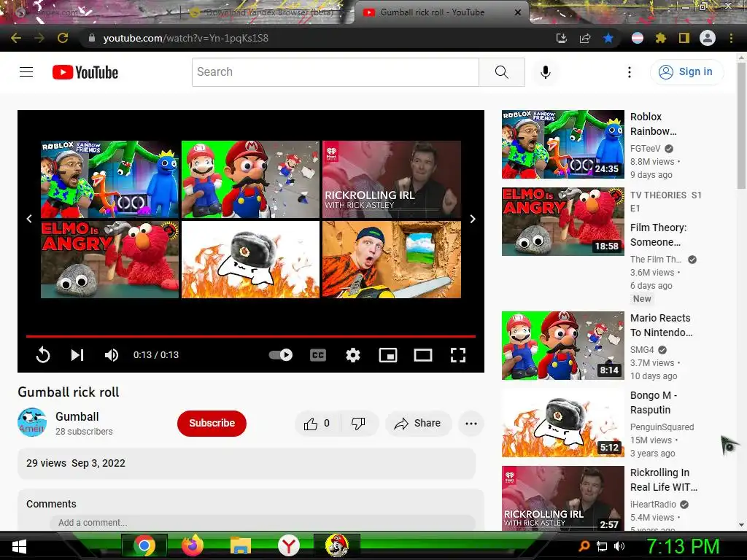This screenshot has height=560, width=747.
Task: Show next endscreen suggestions arrow
Action: coord(473,219)
